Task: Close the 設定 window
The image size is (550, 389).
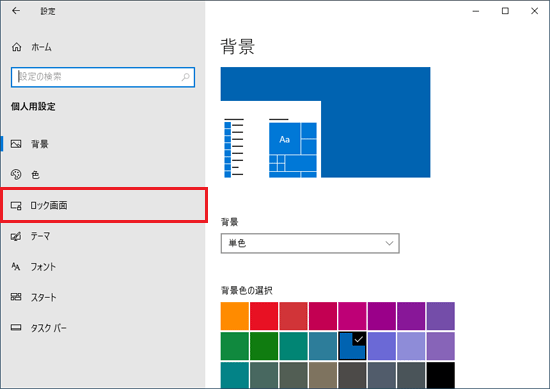Action: click(x=534, y=11)
